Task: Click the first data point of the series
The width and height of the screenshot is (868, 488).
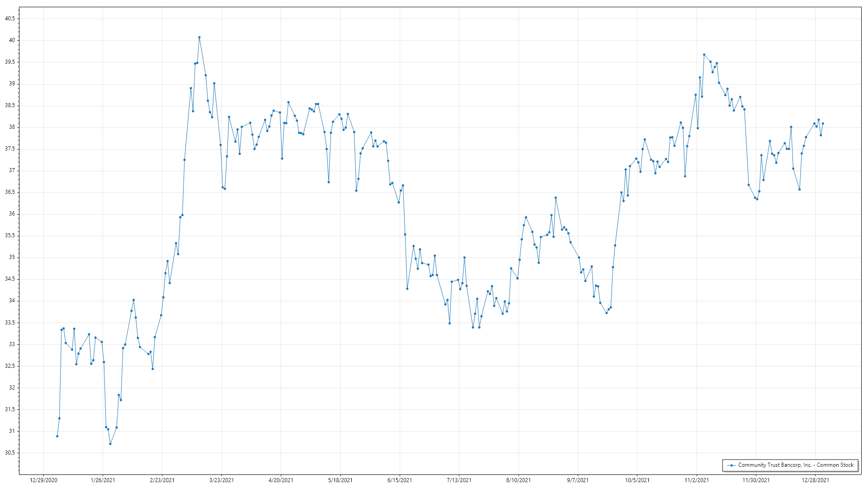Action: tap(57, 436)
